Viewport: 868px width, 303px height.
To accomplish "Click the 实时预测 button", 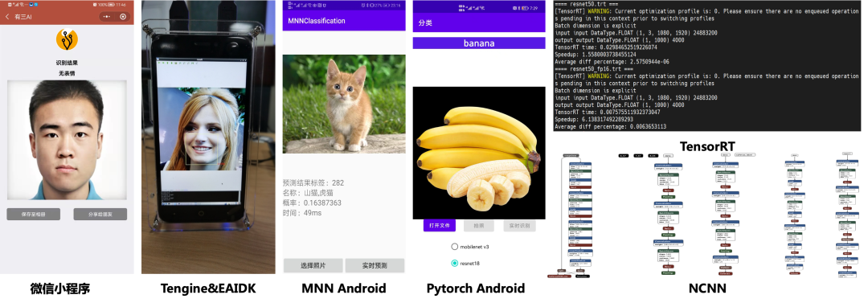I will 375,265.
